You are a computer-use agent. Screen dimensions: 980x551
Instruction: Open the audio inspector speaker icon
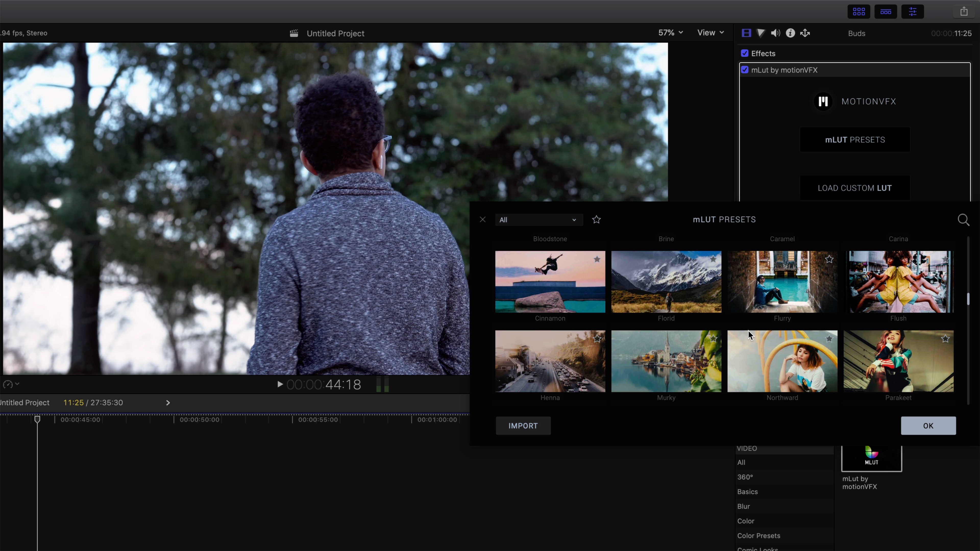775,33
